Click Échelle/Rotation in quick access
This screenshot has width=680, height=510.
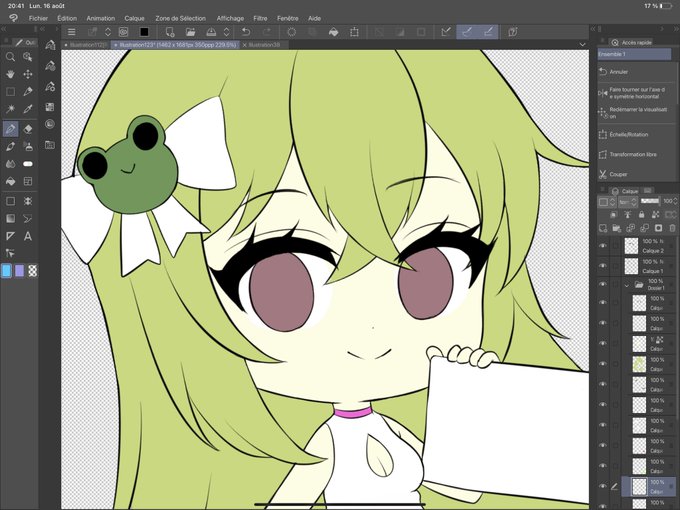[x=628, y=134]
